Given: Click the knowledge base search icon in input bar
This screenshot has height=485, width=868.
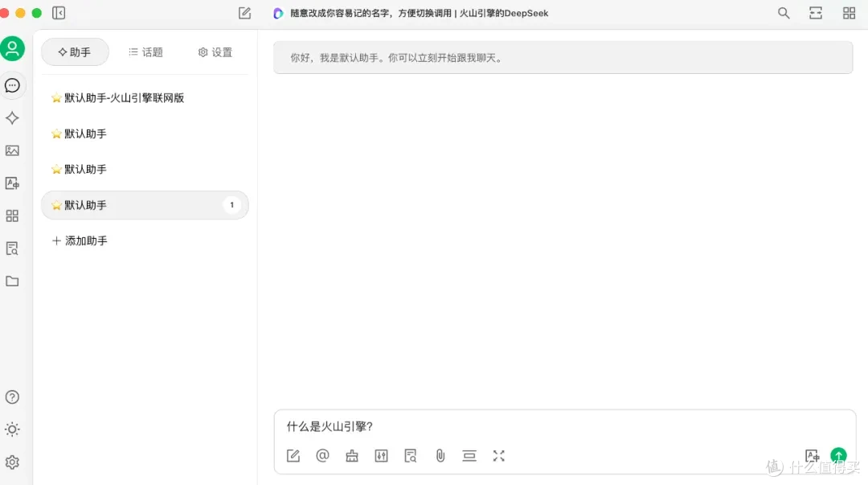Looking at the screenshot, I should pos(411,455).
